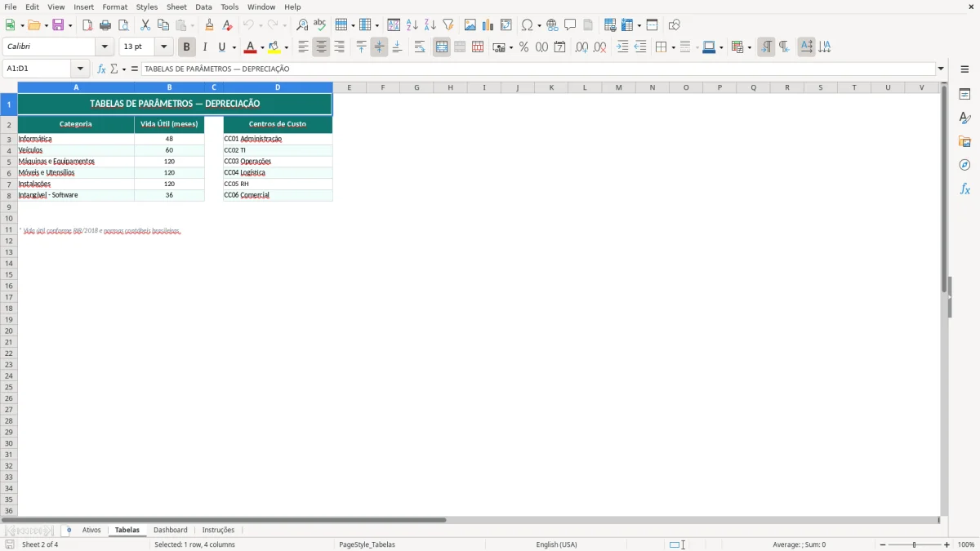Open the Data menu

pos(203,7)
